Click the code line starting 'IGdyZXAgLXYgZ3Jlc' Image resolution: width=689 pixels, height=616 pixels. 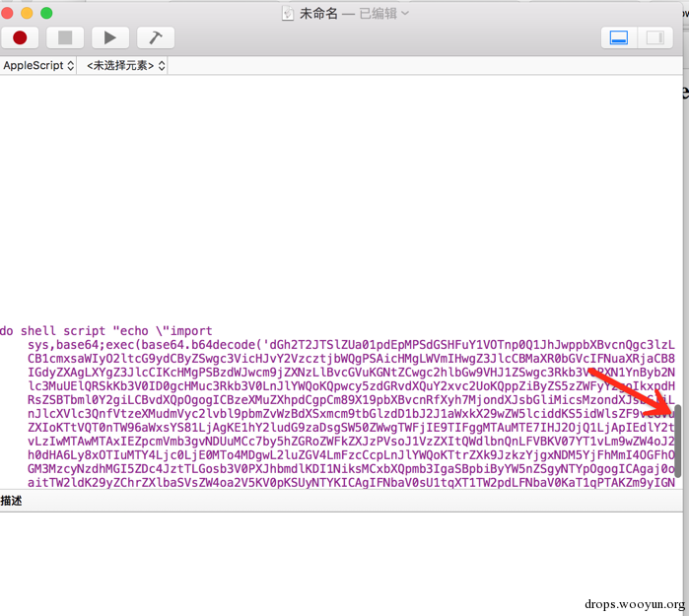(x=351, y=373)
